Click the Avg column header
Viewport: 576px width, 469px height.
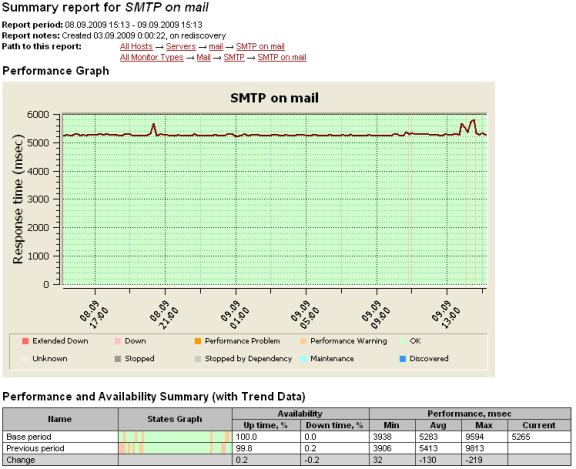438,425
